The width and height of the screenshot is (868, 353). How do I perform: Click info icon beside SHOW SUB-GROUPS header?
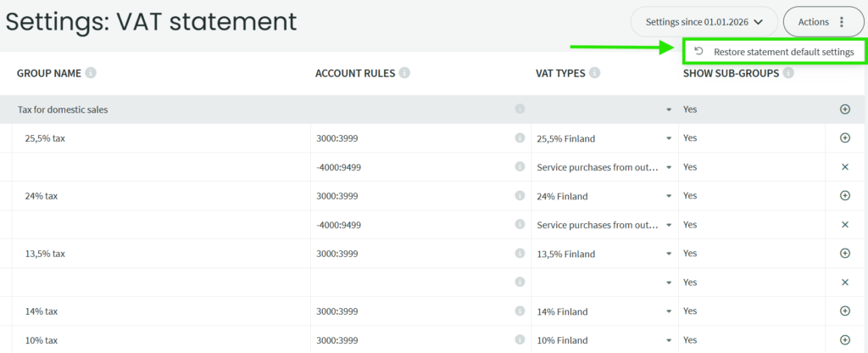point(788,73)
